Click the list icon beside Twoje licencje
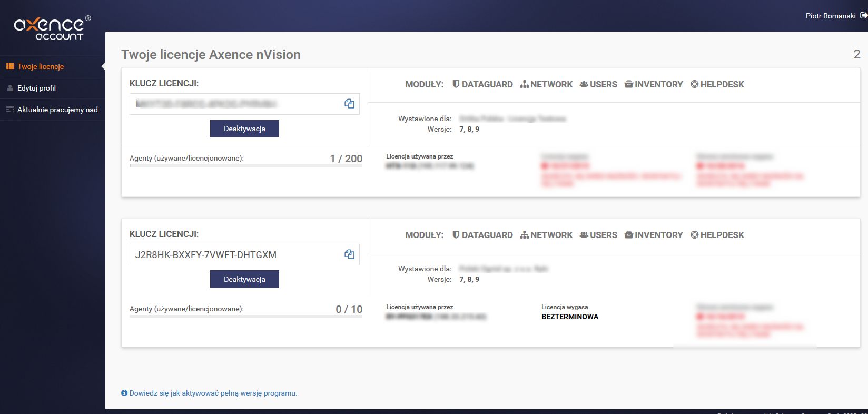Screen dimensions: 868x414 (x=10, y=66)
